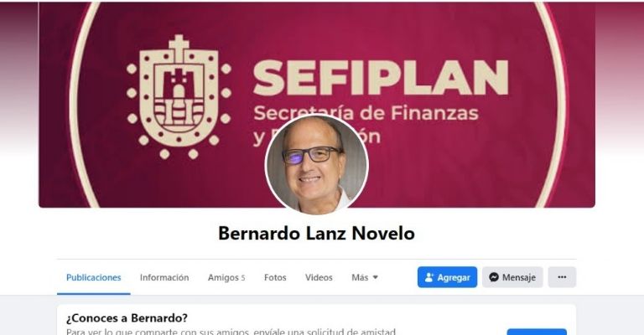Switch to the Publicaciones tab
Screen dimensions: 644x335
(94, 277)
